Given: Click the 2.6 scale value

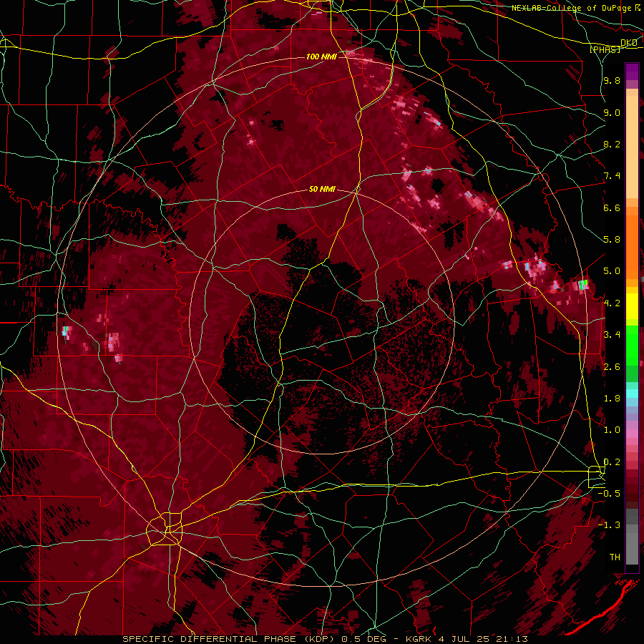Looking at the screenshot, I should click(612, 367).
